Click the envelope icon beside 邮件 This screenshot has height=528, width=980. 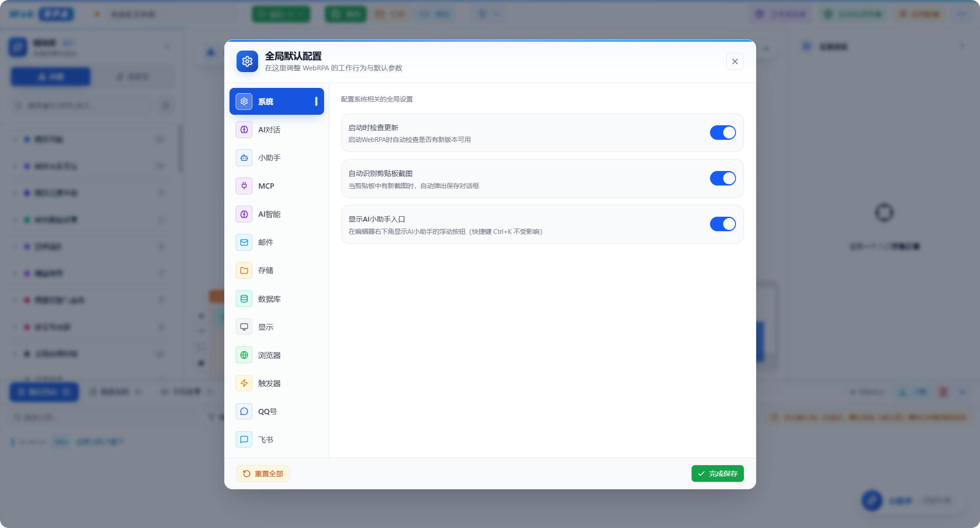coord(244,242)
